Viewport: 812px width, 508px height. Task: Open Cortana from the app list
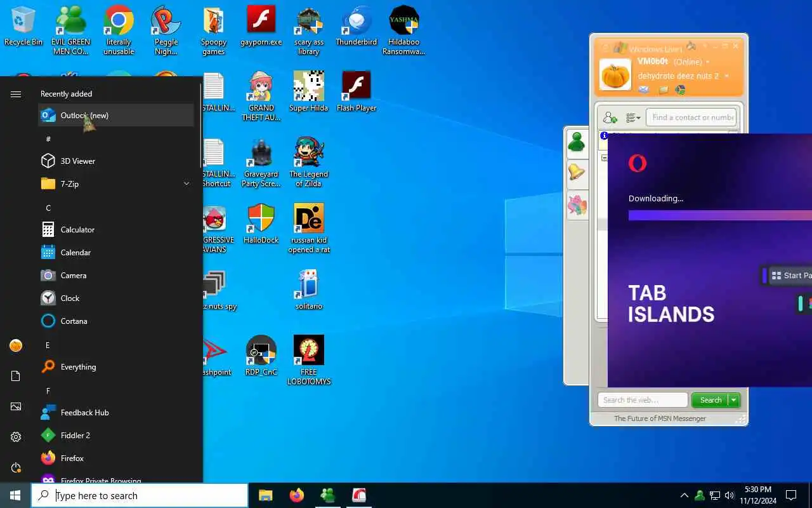pyautogui.click(x=116, y=321)
